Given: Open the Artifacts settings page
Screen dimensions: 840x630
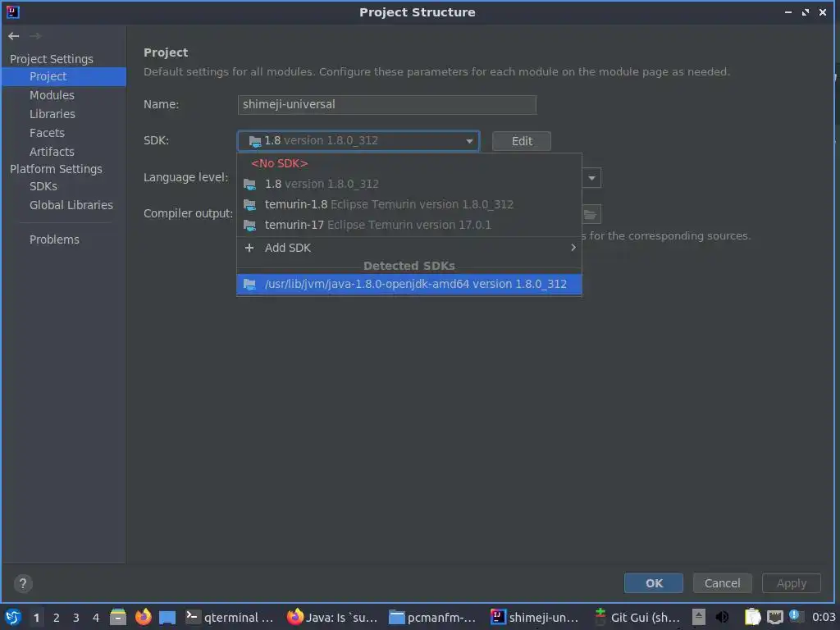Looking at the screenshot, I should pyautogui.click(x=64, y=152).
